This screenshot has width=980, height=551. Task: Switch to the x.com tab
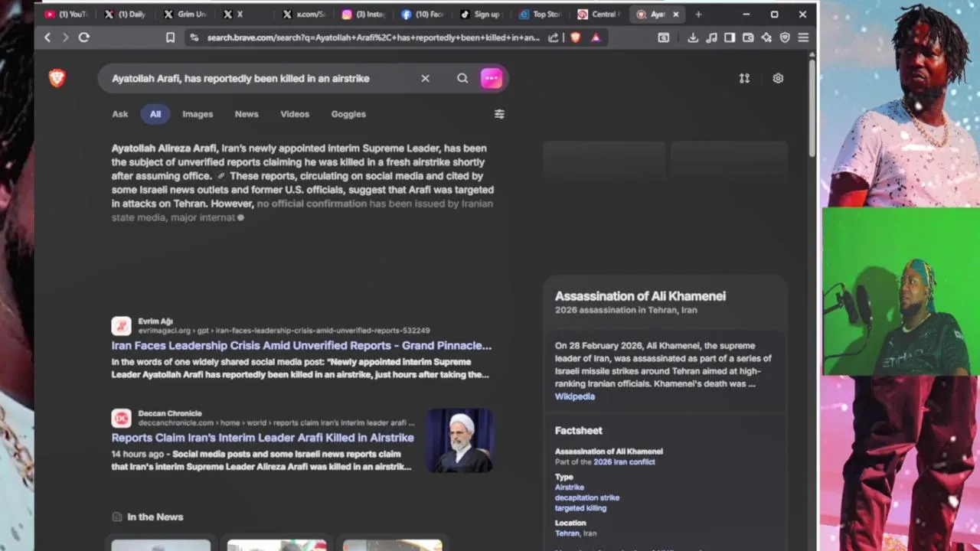[304, 14]
